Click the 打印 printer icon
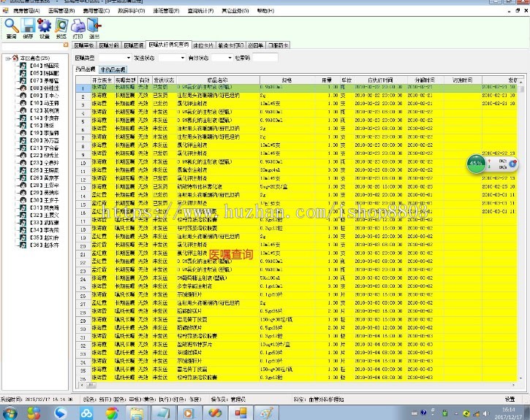The width and height of the screenshot is (530, 420). [77, 27]
